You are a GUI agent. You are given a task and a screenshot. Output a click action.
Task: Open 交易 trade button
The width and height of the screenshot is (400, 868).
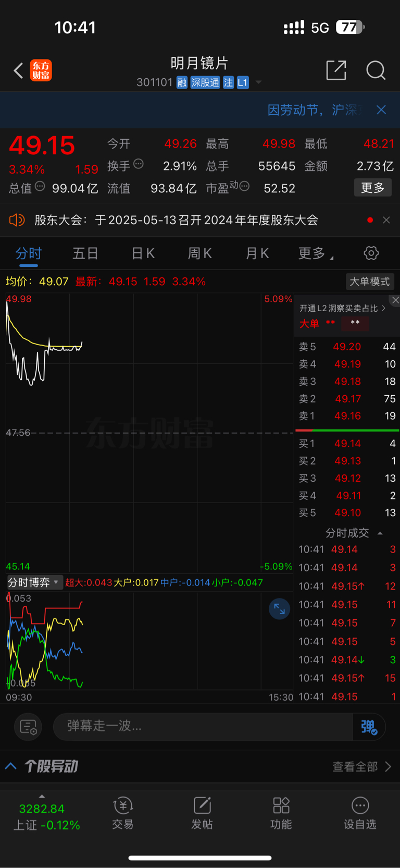click(x=123, y=812)
